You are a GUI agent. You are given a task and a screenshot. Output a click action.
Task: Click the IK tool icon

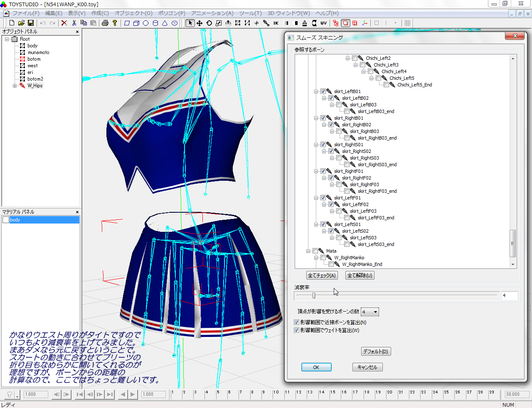(276, 23)
